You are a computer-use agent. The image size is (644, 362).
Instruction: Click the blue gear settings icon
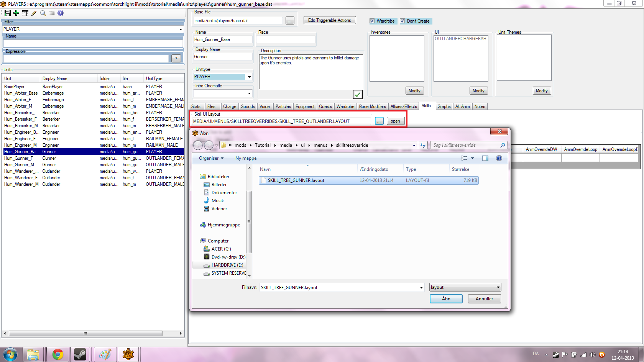[61, 13]
